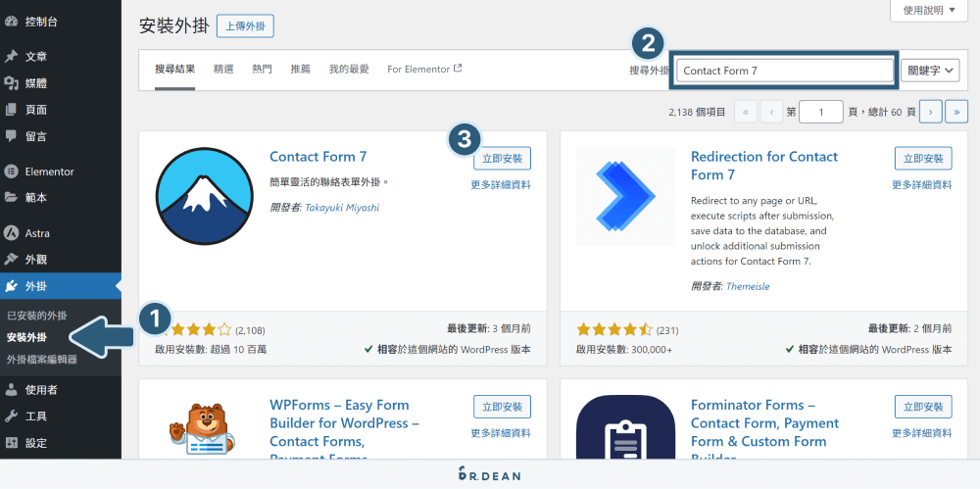Click the Astra logo icon
The width and height of the screenshot is (980, 489).
(x=11, y=233)
